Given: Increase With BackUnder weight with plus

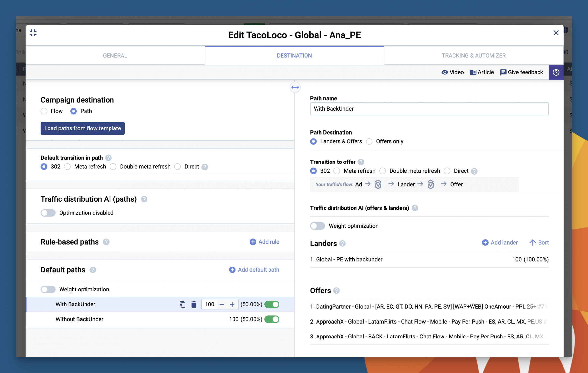Looking at the screenshot, I should pos(232,304).
